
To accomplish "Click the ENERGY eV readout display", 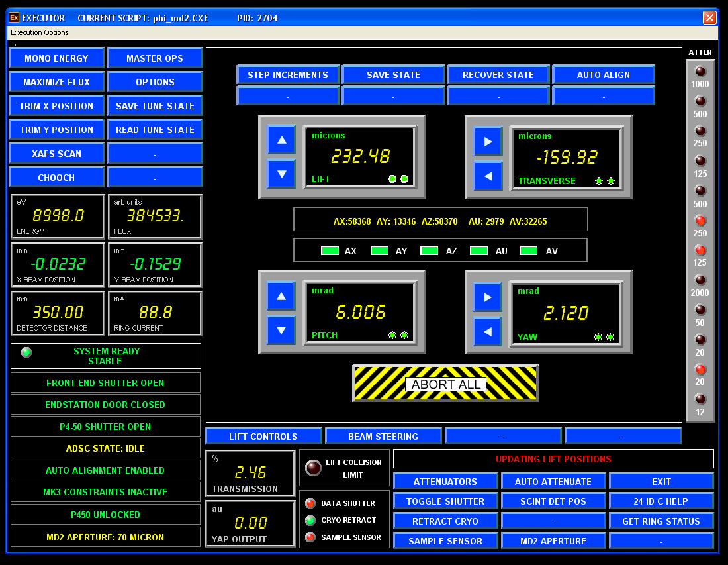I will [58, 216].
